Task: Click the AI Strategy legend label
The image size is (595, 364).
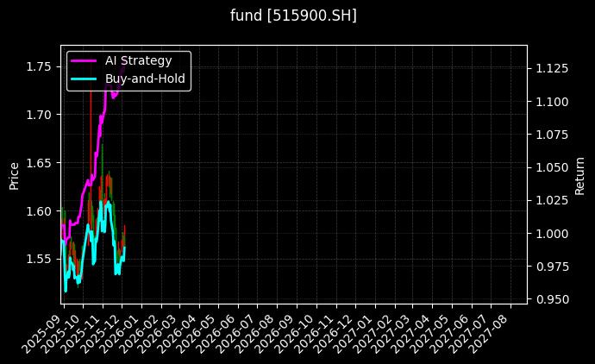Action: [x=139, y=60]
